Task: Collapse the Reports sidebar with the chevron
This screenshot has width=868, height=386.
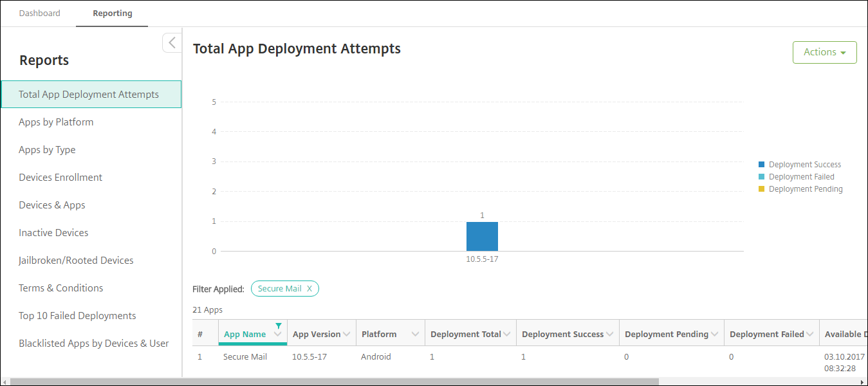Action: pos(172,43)
